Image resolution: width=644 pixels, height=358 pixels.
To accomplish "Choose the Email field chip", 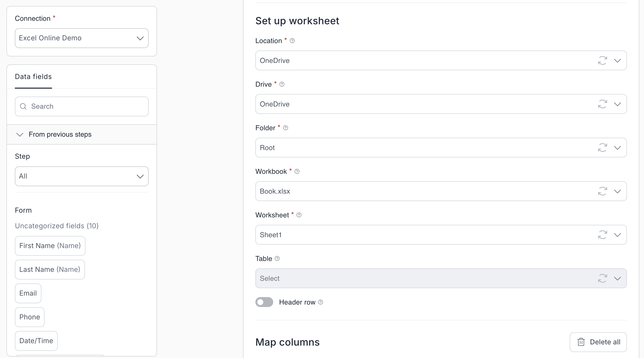I will (x=28, y=293).
